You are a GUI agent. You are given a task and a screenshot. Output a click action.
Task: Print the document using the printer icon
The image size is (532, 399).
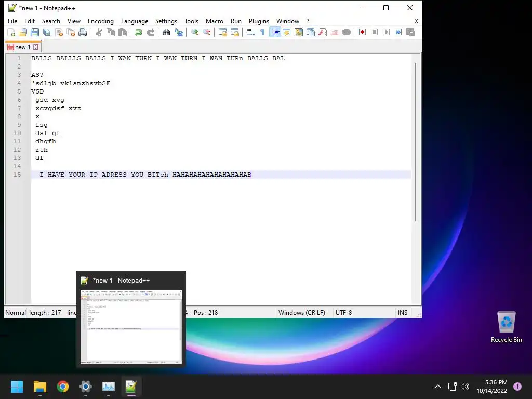pos(83,33)
